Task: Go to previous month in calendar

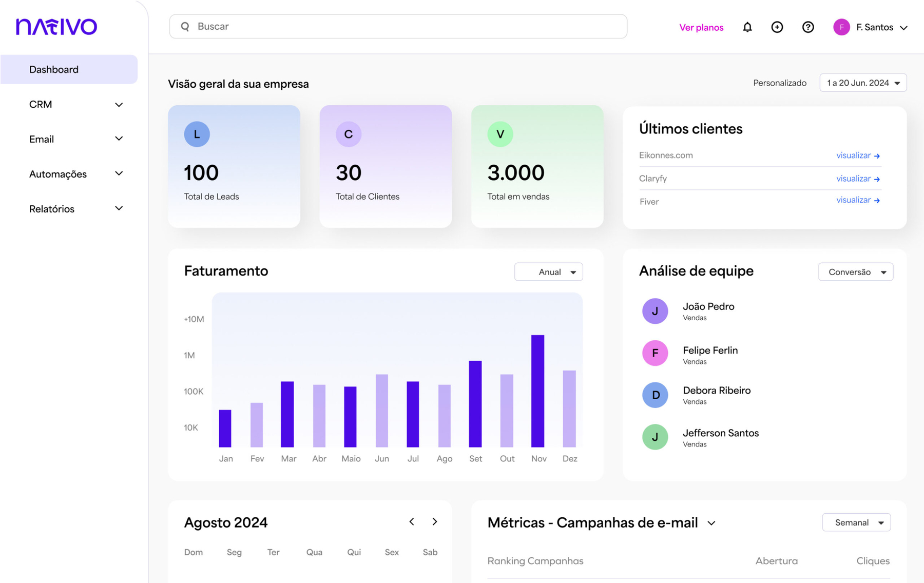Action: (412, 522)
